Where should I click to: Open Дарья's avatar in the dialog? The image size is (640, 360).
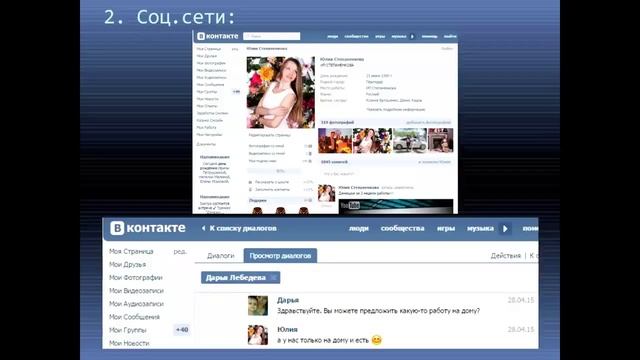258,306
